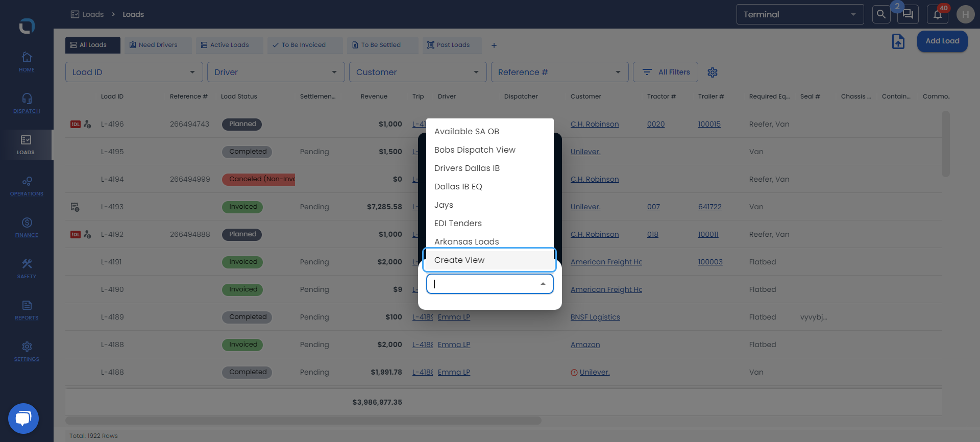Select Create View in dropdown list
Viewport: 980px width, 442px height.
pos(489,260)
